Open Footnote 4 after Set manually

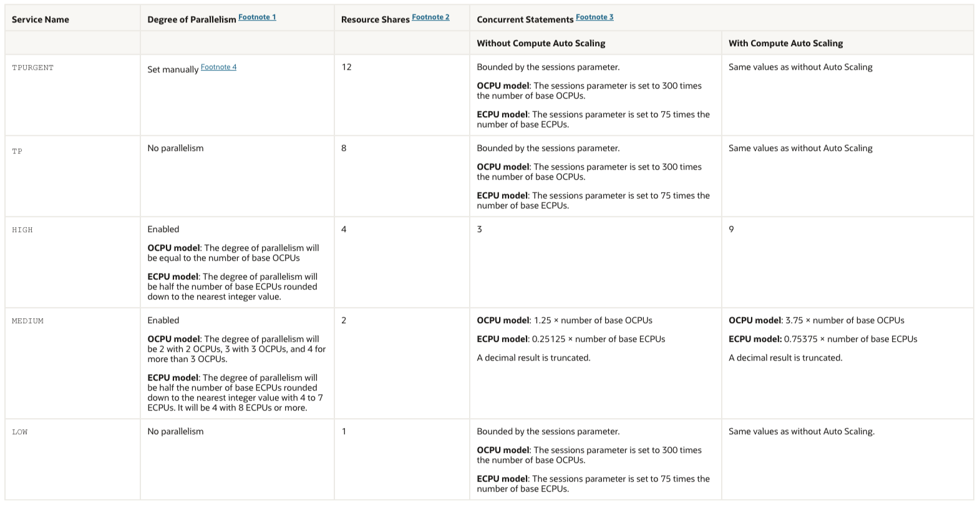point(218,67)
